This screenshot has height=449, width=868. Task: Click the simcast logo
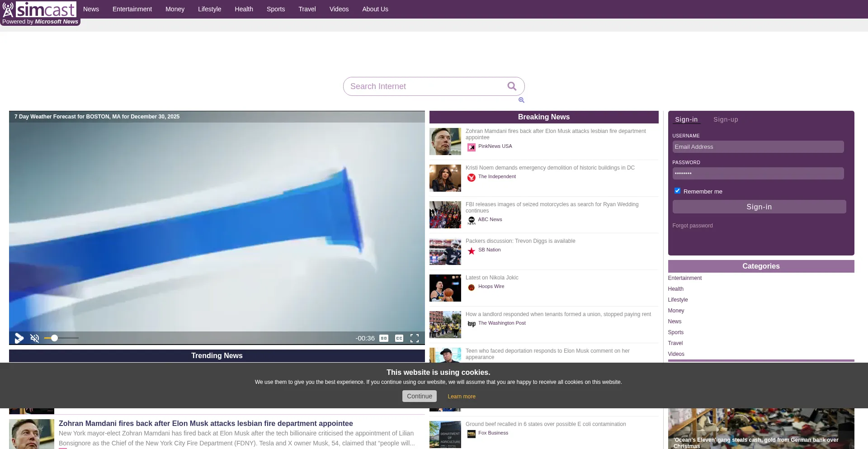tap(39, 9)
